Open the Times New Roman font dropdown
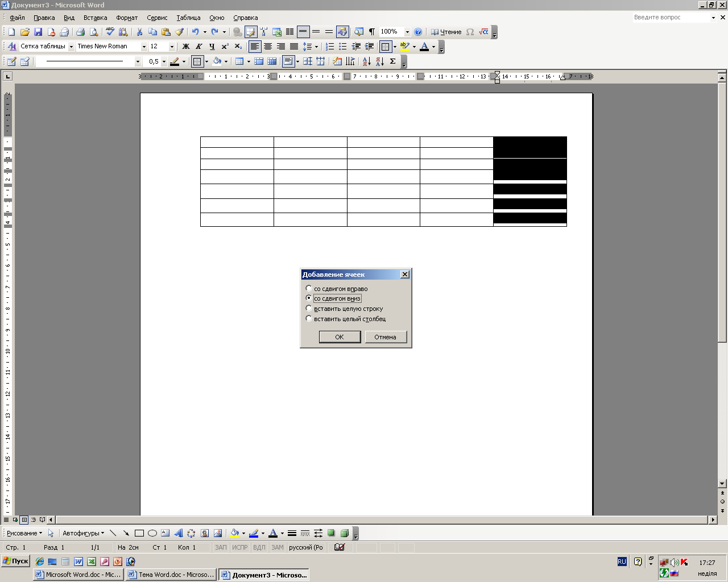This screenshot has width=728, height=582. click(x=144, y=47)
